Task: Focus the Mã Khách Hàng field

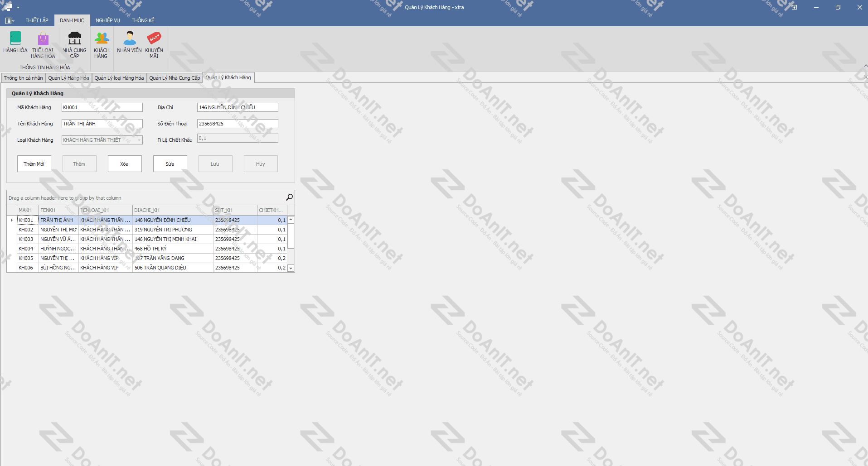Action: 102,107
